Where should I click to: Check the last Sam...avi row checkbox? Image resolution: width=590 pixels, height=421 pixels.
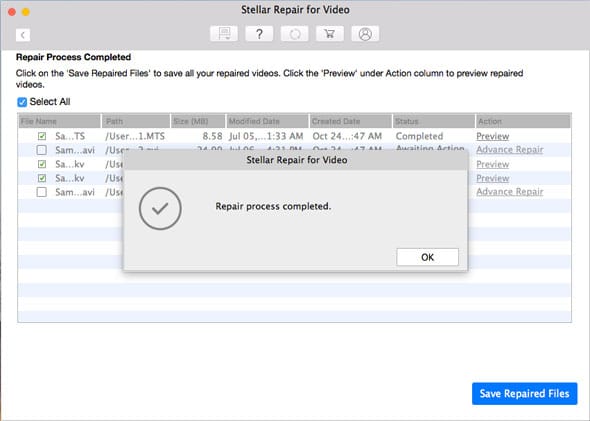pyautogui.click(x=42, y=192)
